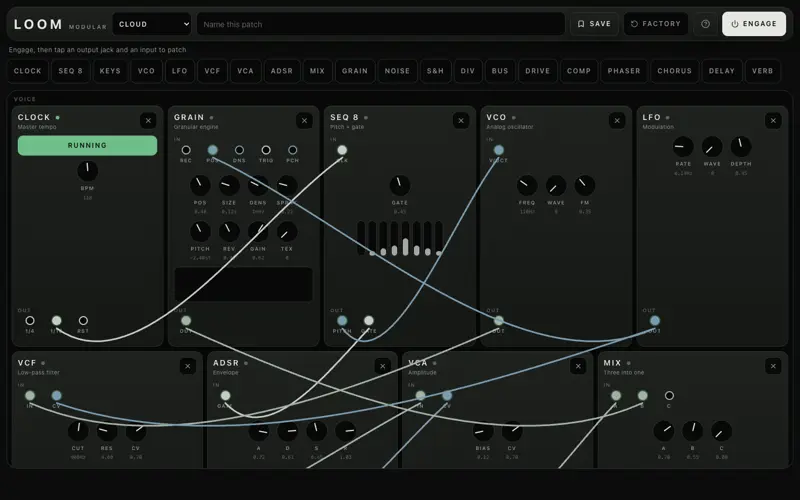Adjust the MIX B level knob
The width and height of the screenshot is (800, 500).
pos(692,431)
